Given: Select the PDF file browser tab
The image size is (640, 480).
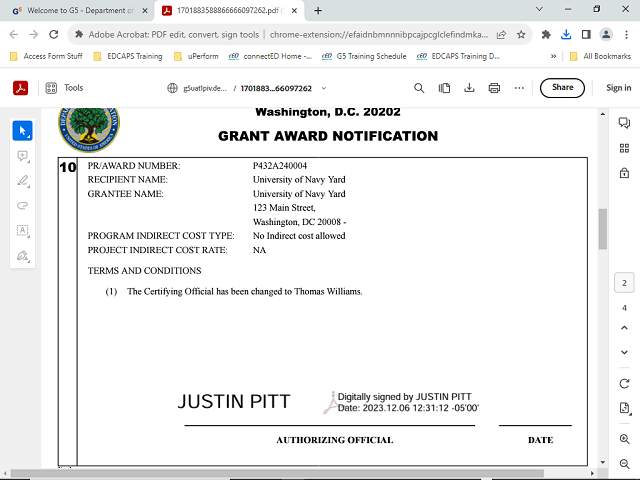Looking at the screenshot, I should (x=229, y=11).
